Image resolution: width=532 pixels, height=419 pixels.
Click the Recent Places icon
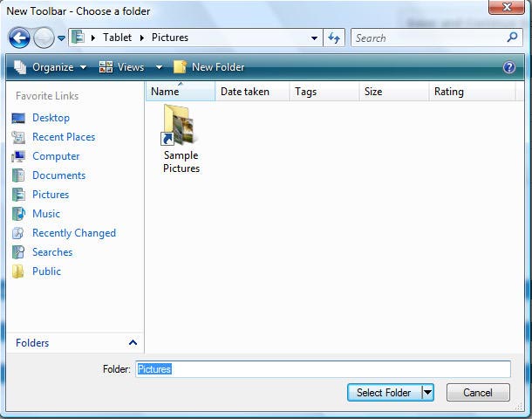coord(18,137)
